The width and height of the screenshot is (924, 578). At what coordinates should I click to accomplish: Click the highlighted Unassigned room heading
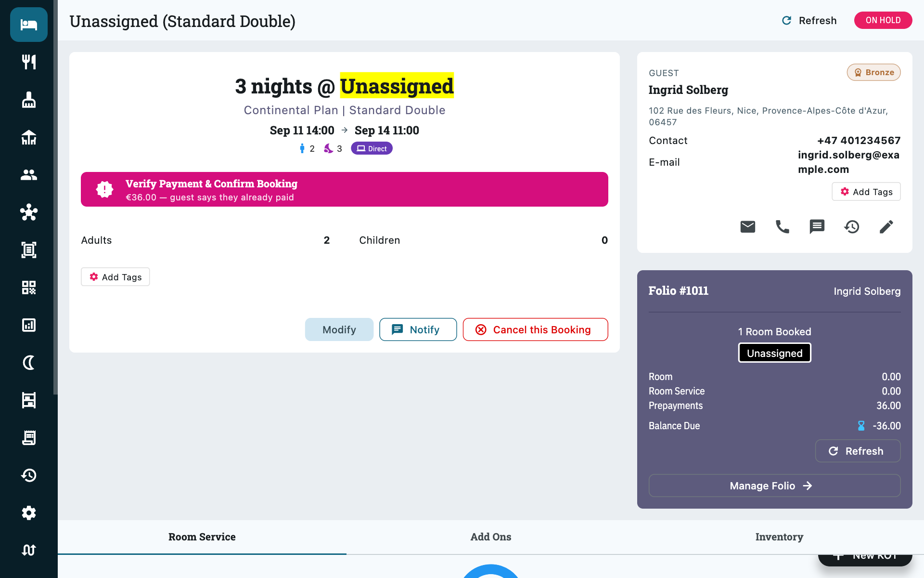point(397,86)
